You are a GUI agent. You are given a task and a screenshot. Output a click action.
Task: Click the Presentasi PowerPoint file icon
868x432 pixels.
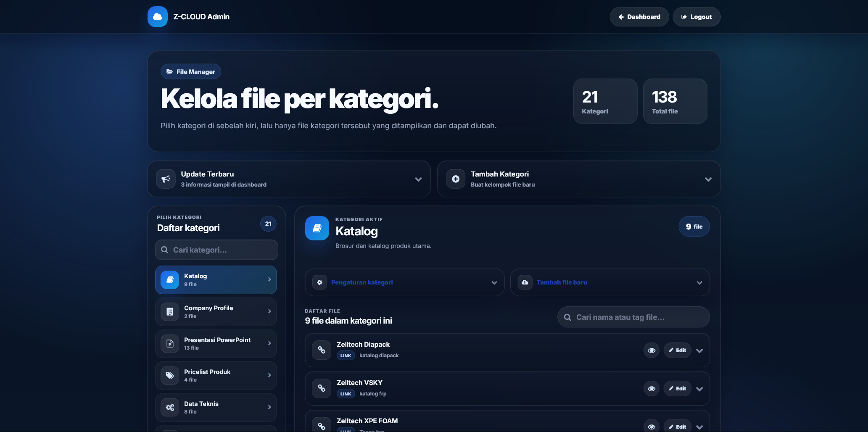(x=170, y=344)
